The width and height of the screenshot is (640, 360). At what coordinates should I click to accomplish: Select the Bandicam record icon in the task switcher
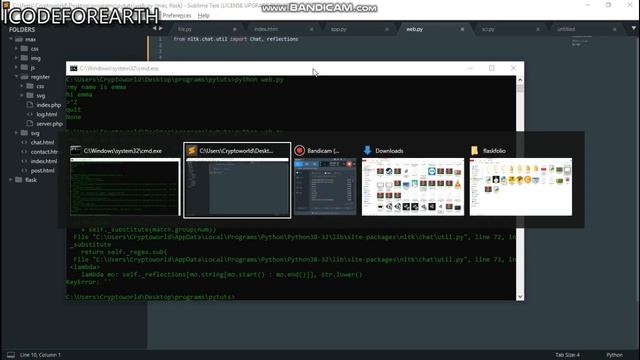(x=300, y=151)
